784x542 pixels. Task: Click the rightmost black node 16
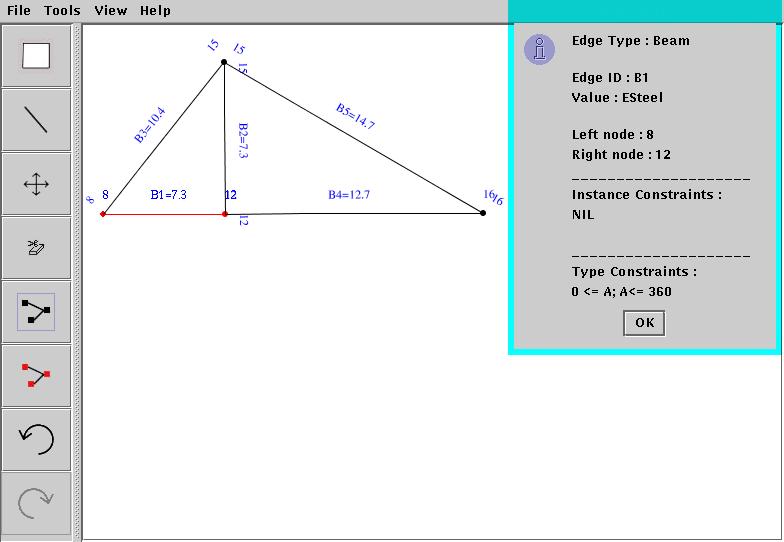(x=483, y=212)
